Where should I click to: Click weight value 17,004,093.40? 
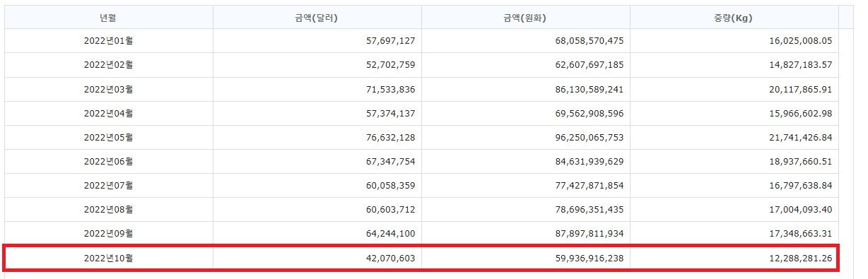click(x=801, y=209)
